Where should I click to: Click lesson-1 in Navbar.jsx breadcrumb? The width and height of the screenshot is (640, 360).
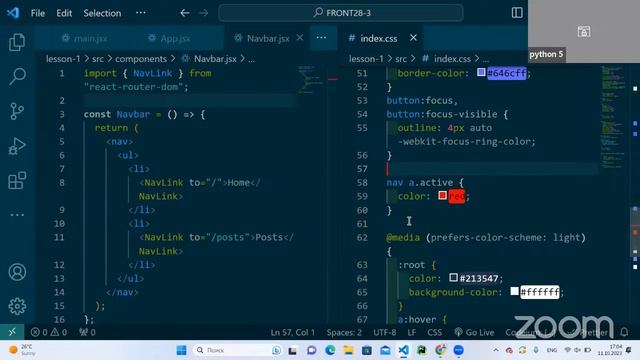click(63, 59)
